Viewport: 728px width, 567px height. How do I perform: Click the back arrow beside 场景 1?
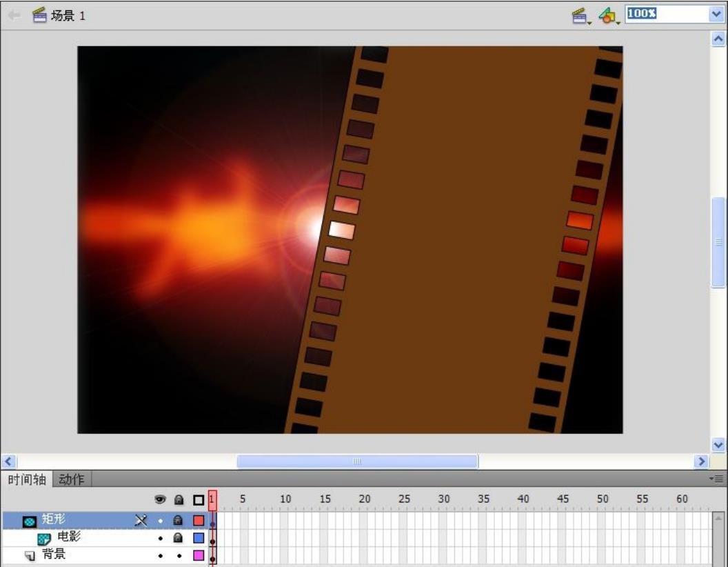[x=14, y=15]
